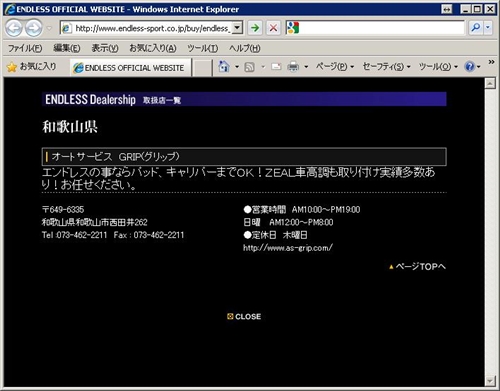This screenshot has width=500, height=391.
Task: Click the magnifier Search button
Action: tap(476, 28)
